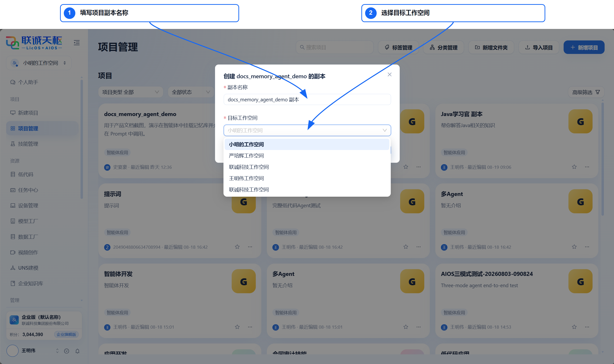Focus the 搜索项目 search box
The image size is (614, 364).
[335, 47]
